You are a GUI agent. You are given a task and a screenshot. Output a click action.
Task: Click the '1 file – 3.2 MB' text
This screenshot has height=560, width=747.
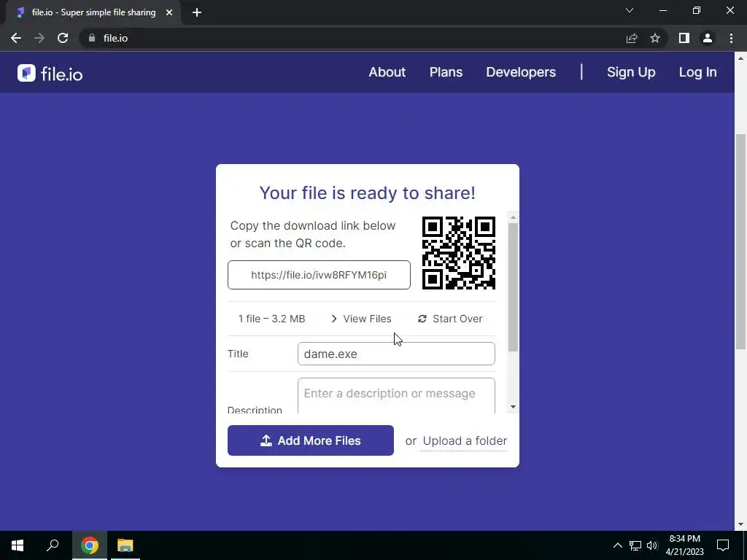click(x=271, y=319)
